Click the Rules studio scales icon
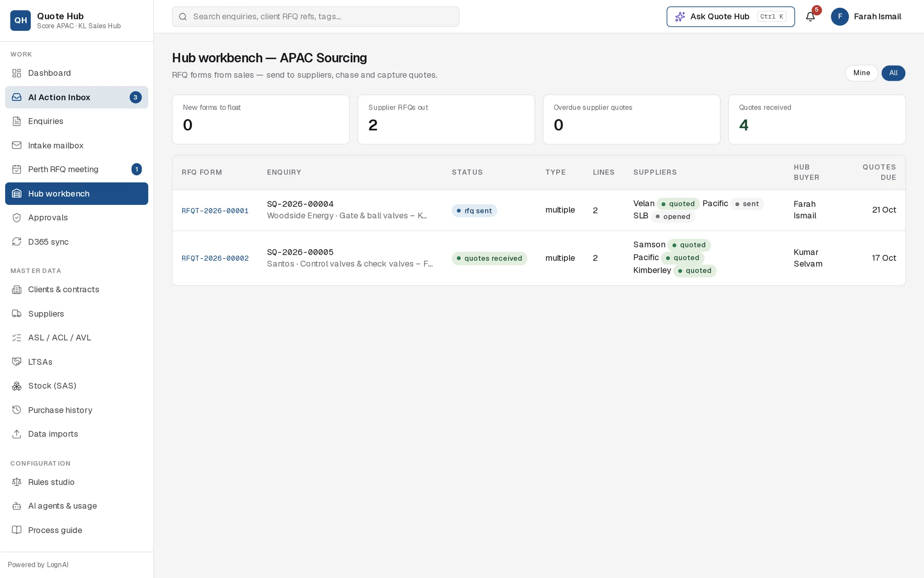Screen dimensions: 924x578 (17, 482)
